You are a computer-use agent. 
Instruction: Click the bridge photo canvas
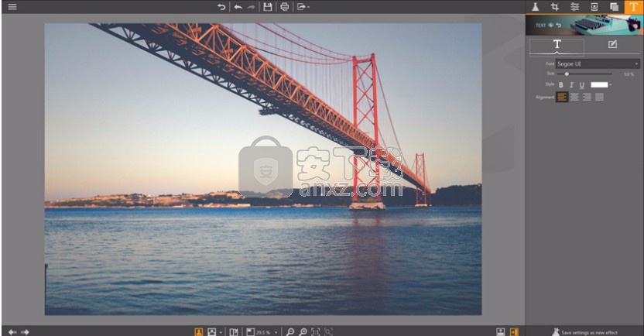263,169
